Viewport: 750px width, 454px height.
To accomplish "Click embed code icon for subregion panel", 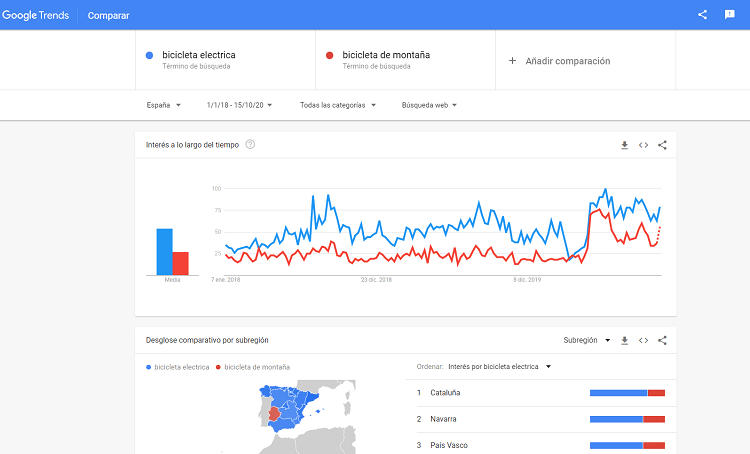I will coord(643,340).
